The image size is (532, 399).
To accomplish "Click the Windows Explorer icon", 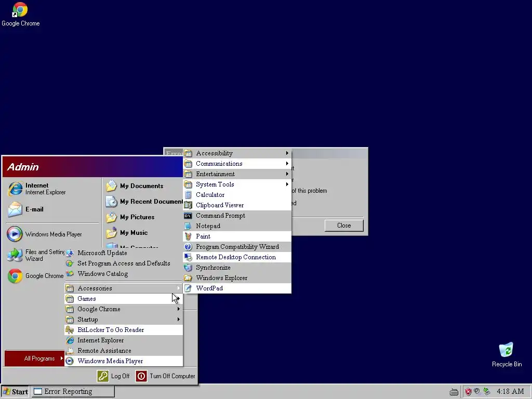I will click(188, 278).
